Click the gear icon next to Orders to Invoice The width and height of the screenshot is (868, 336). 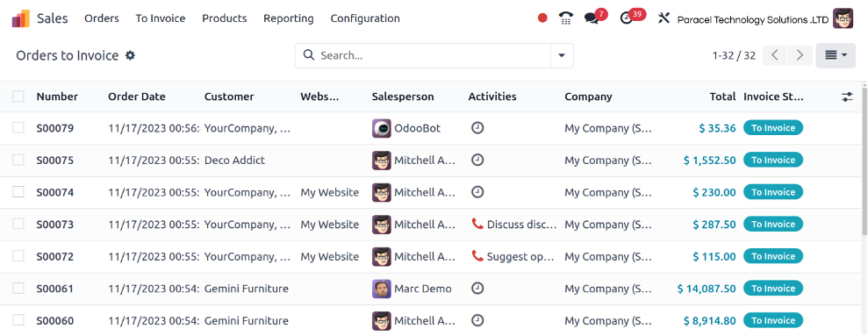[x=130, y=55]
